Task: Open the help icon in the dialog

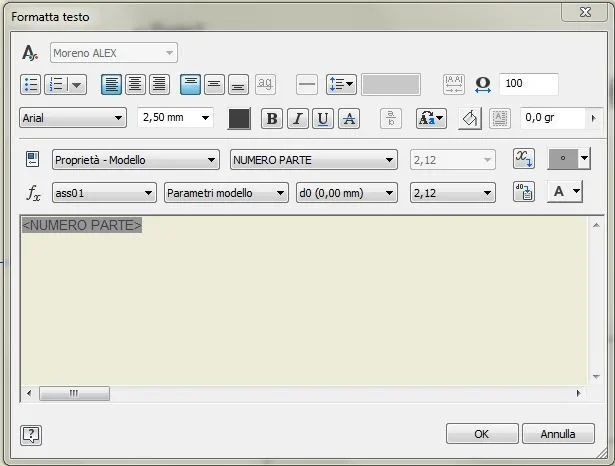Action: (x=31, y=435)
